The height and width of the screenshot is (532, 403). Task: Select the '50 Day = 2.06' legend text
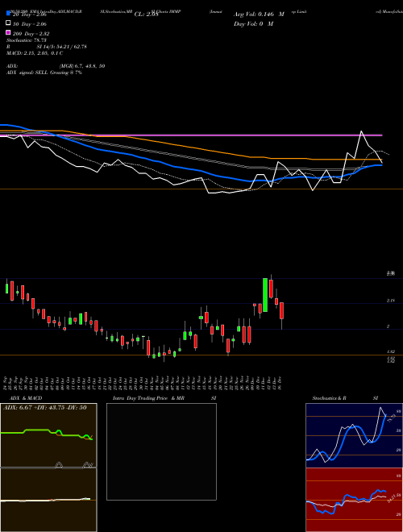(x=30, y=24)
